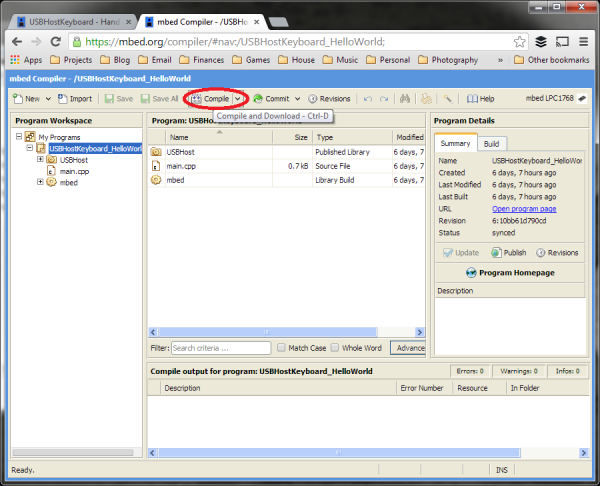
Task: Open the Commit dropdown arrow
Action: (x=297, y=99)
